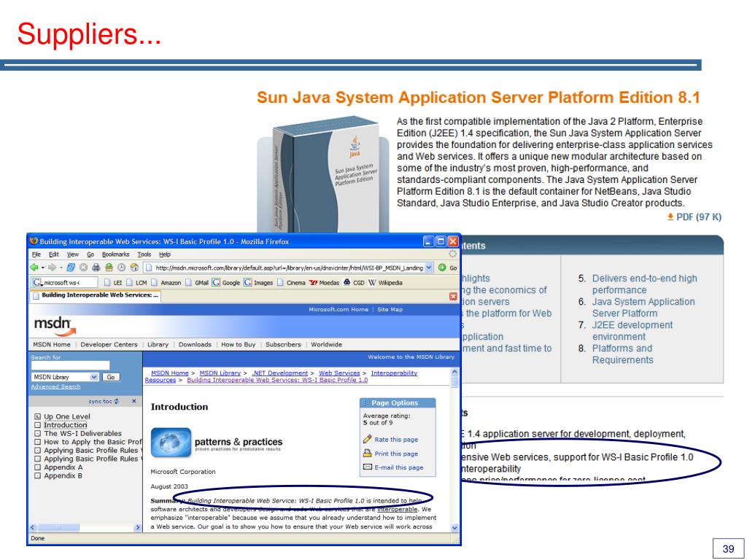Select the Building Interoperable Web Services tab
The image size is (747, 560).
click(x=96, y=296)
